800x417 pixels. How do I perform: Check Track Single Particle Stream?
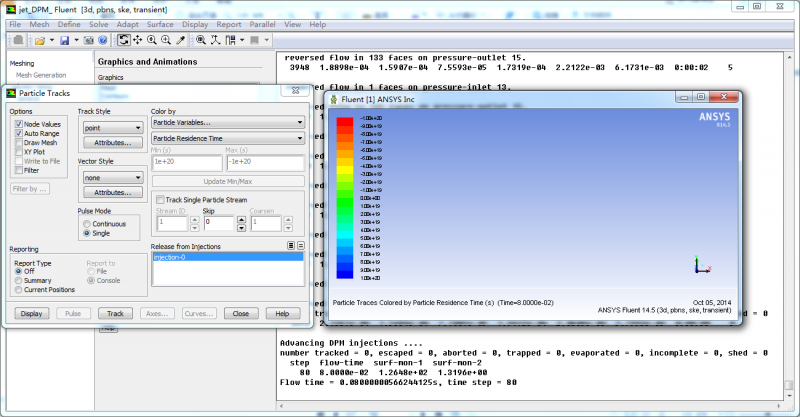click(160, 200)
